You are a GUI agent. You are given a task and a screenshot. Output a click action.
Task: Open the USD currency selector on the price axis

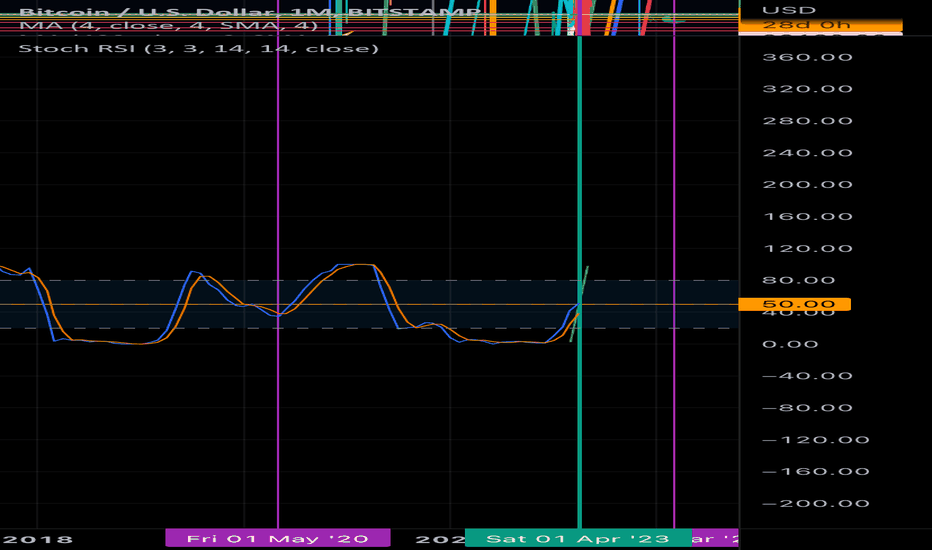click(789, 10)
